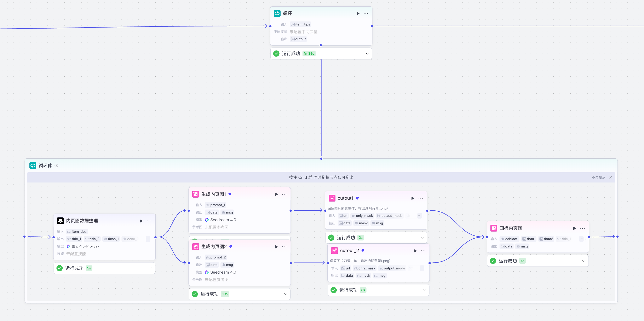This screenshot has width=644, height=321.
Task: Open more options on 循环 node
Action: click(366, 13)
